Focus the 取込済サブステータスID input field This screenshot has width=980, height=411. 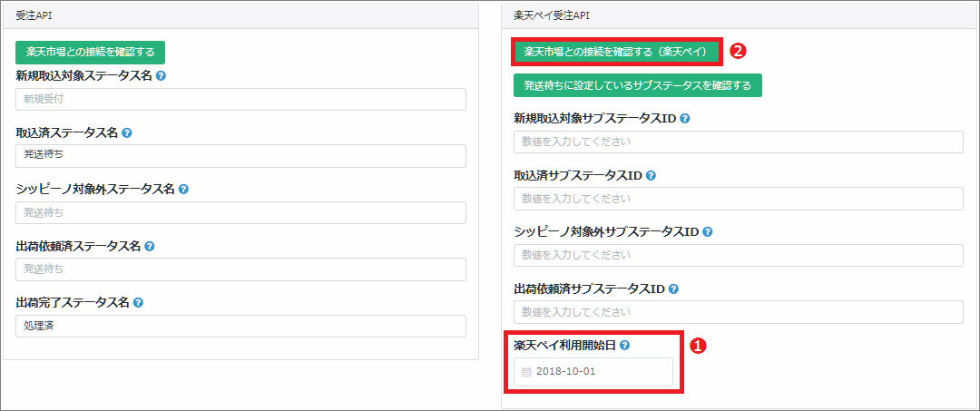click(738, 199)
